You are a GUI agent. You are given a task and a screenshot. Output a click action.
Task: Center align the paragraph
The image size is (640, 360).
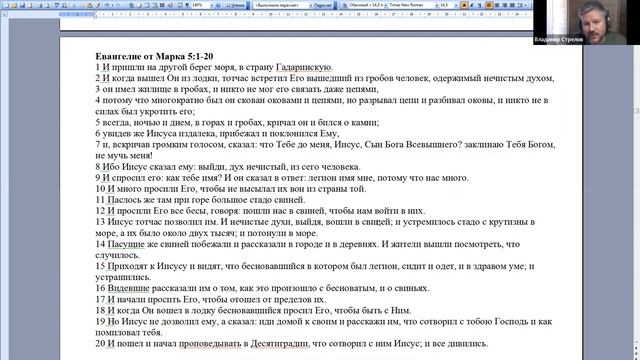pos(497,5)
